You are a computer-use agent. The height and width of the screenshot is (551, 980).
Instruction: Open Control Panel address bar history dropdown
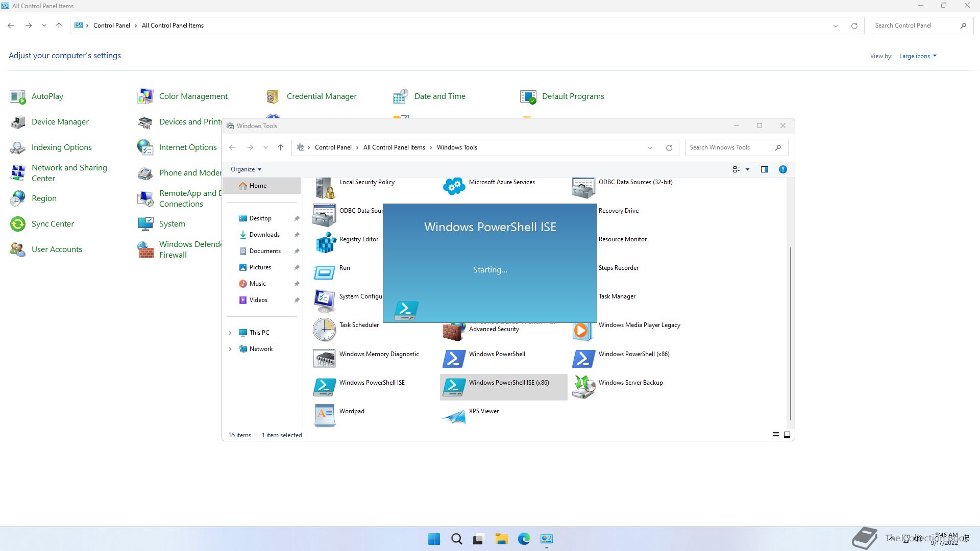[x=835, y=26]
